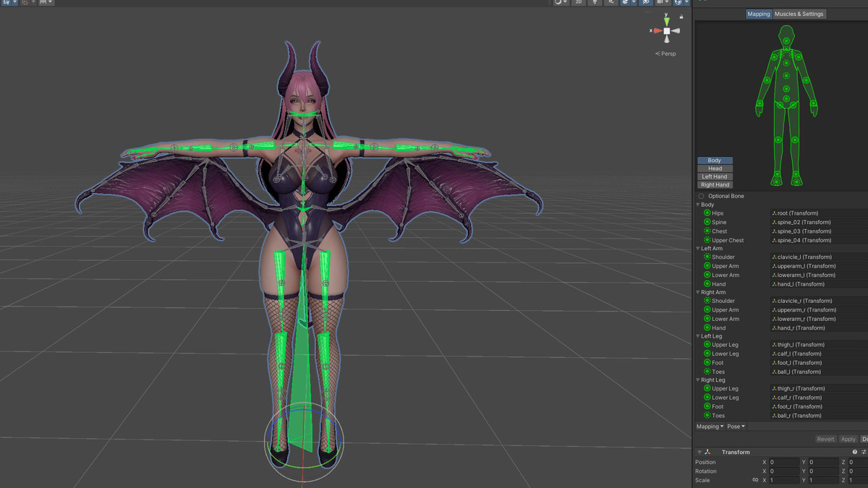The image size is (868, 488).
Task: Open the Mapping dropdown below bone list
Action: 710,427
